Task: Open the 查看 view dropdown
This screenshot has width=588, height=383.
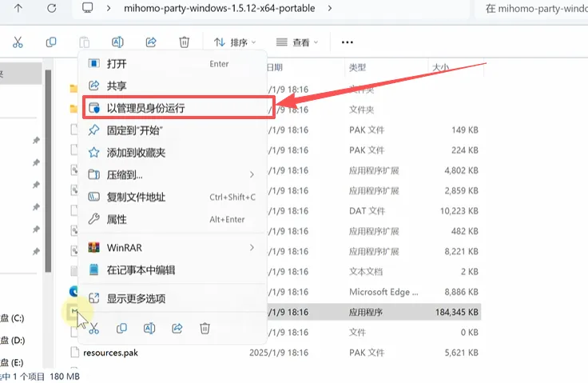Action: 297,42
